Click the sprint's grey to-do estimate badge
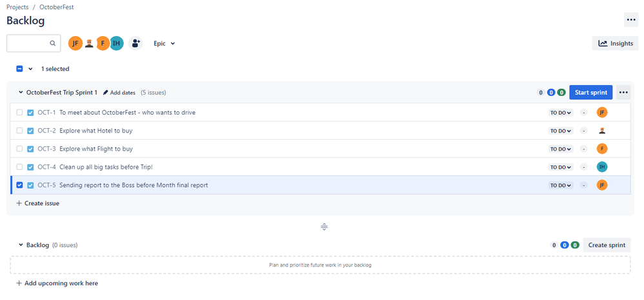 click(540, 92)
